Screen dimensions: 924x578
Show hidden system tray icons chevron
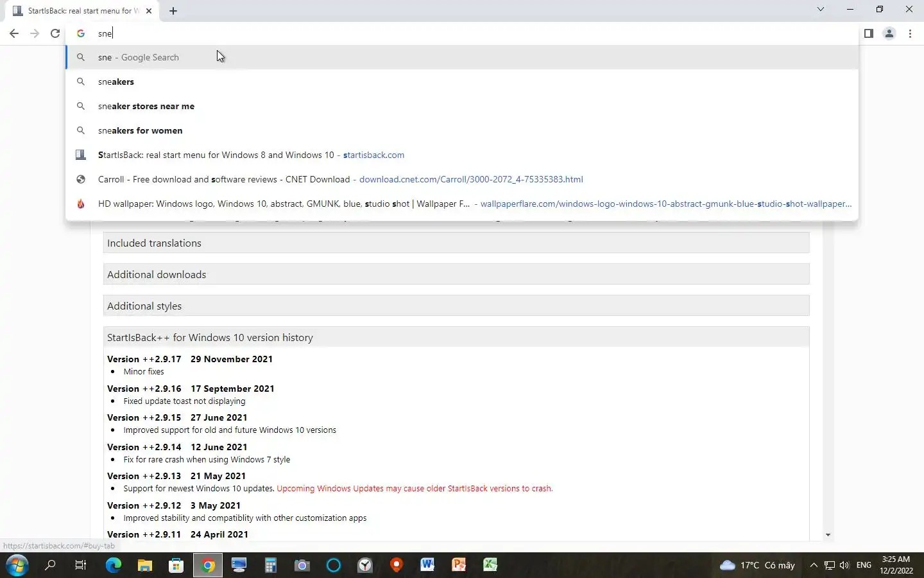pos(814,565)
